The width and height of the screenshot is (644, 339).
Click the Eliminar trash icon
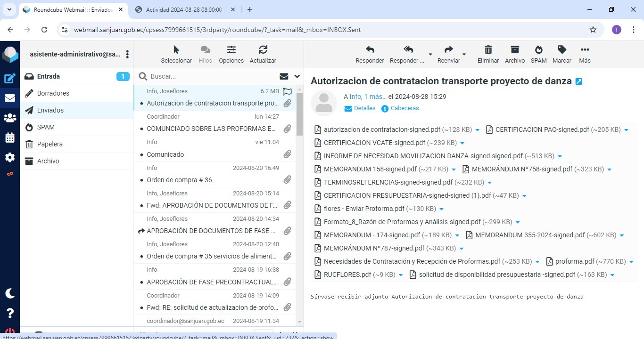click(x=488, y=50)
